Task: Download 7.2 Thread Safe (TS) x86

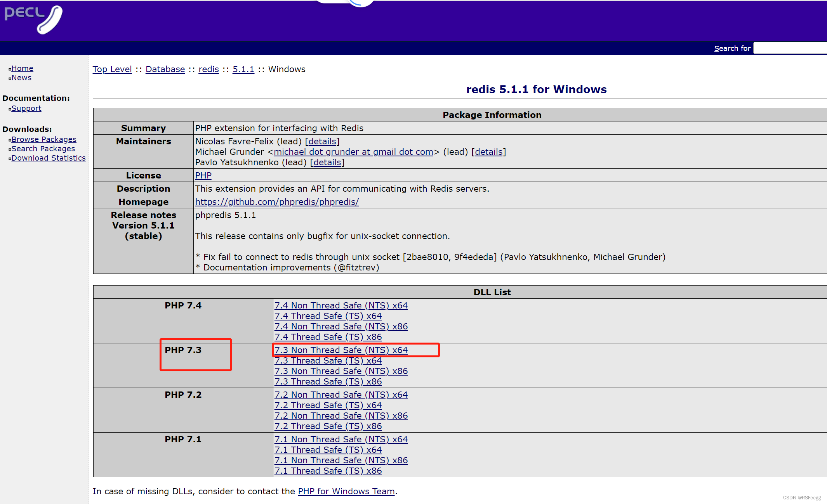Action: coord(328,426)
